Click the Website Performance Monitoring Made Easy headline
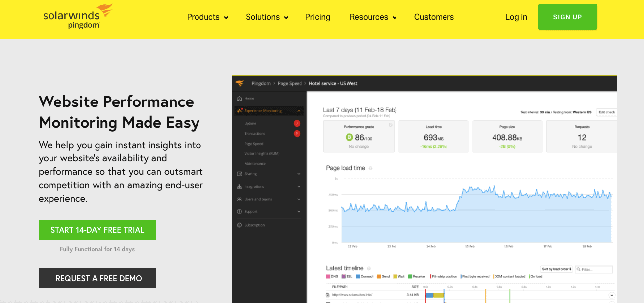 119,112
